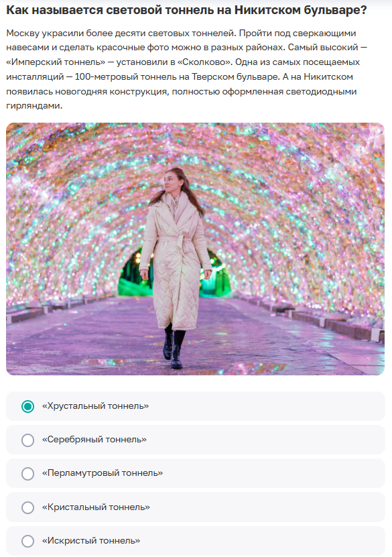Viewport: 392px width, 557px height.
Task: Click the word «Сколково» in the description
Action: (x=204, y=62)
